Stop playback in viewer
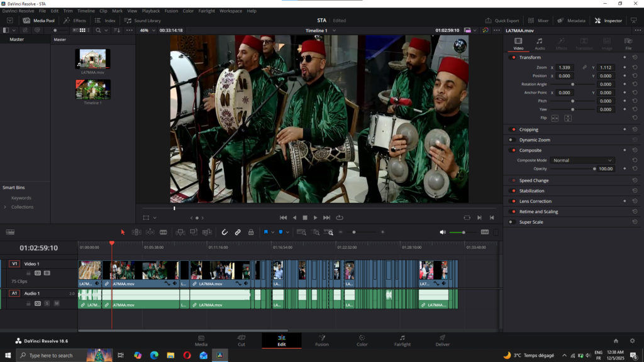The height and width of the screenshot is (362, 644). pos(305,217)
